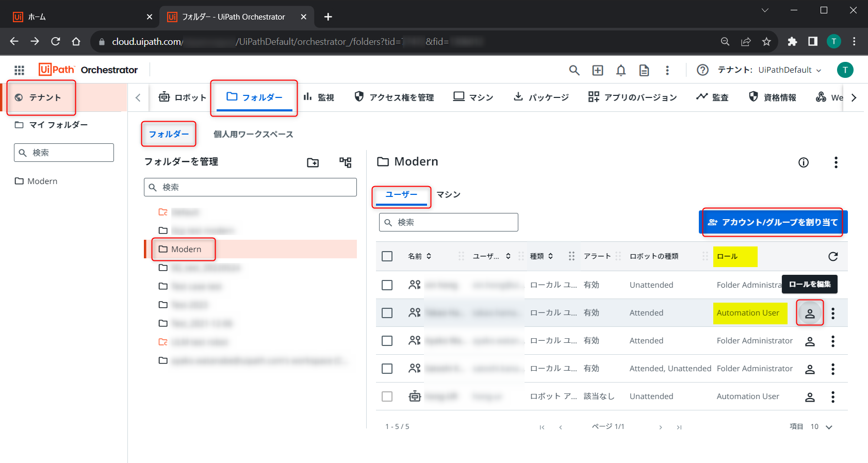Image resolution: width=868 pixels, height=463 pixels.
Task: Click the green user avatar T in Orchestrator header
Action: (845, 70)
